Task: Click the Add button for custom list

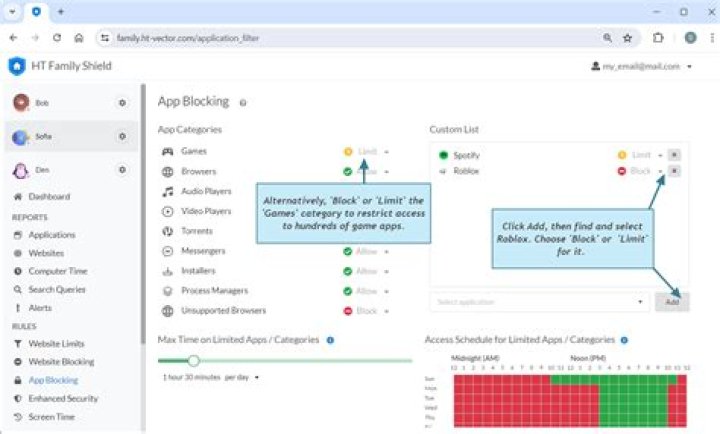Action: click(671, 301)
